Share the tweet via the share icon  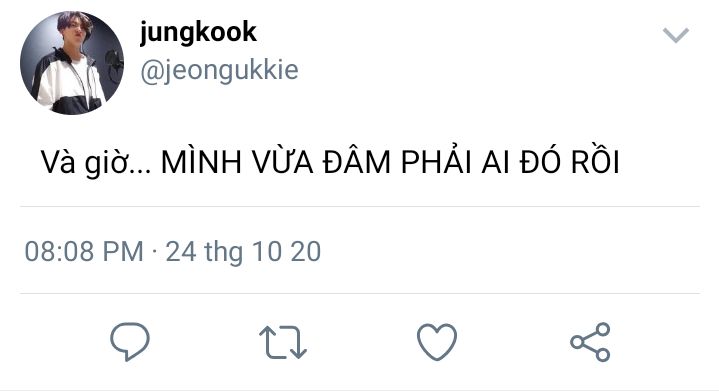coord(590,342)
